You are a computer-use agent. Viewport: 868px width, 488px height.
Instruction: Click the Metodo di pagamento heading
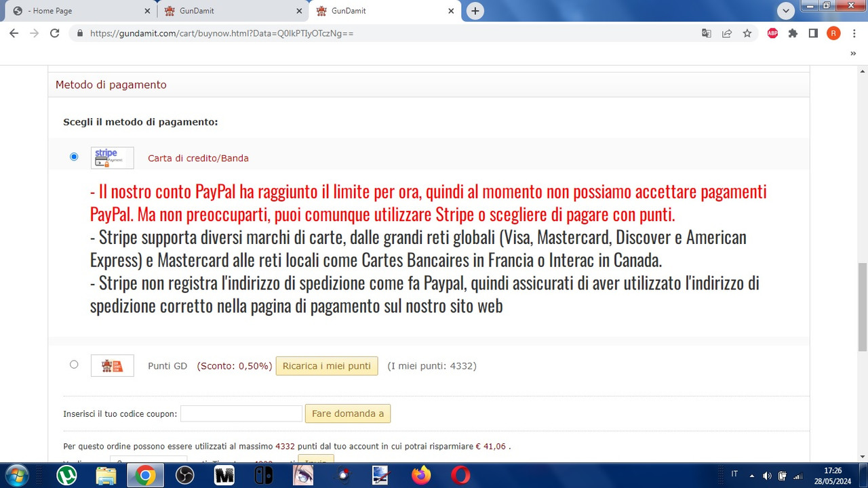click(x=111, y=85)
